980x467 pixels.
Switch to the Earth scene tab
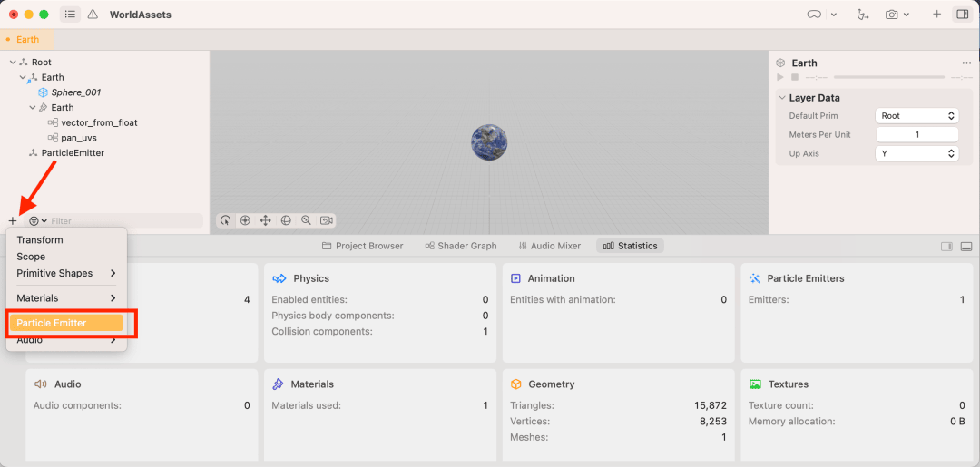pyautogui.click(x=27, y=39)
